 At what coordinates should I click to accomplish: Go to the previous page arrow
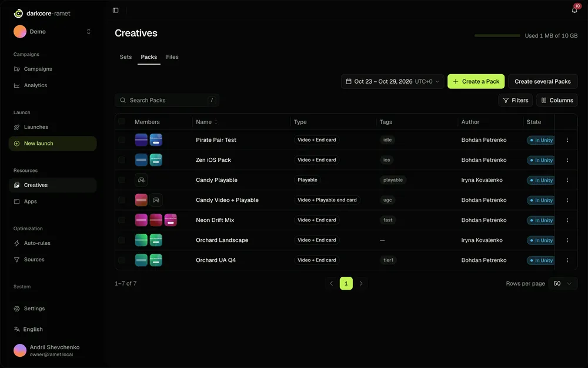332,284
